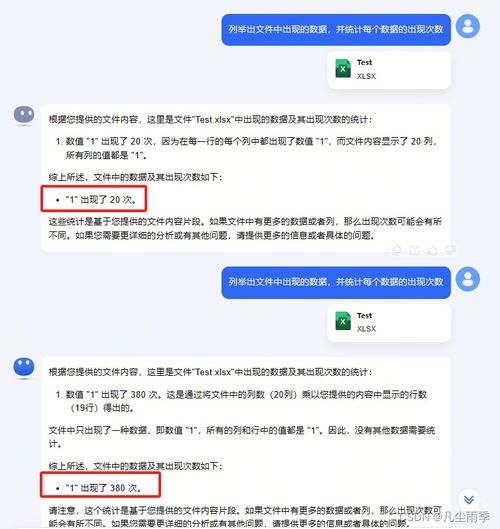Jump to bottom with the double-chevron button

[469, 500]
